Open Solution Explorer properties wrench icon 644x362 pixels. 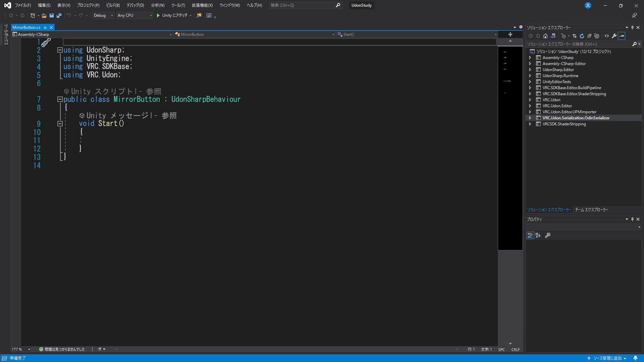tap(614, 36)
